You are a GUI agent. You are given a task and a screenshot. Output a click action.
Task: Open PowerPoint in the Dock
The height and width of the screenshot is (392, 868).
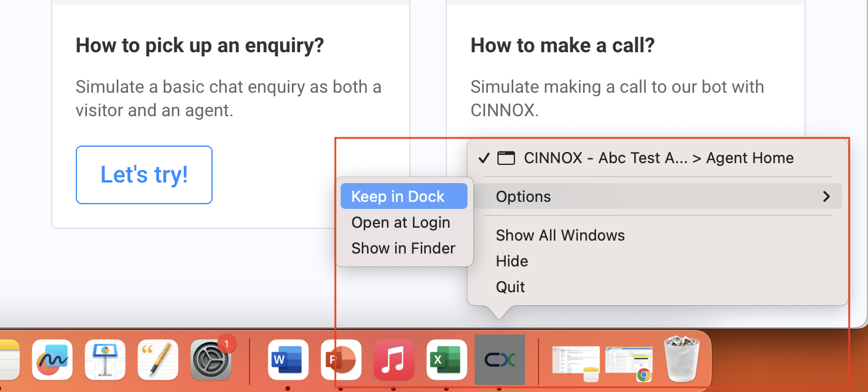click(341, 360)
